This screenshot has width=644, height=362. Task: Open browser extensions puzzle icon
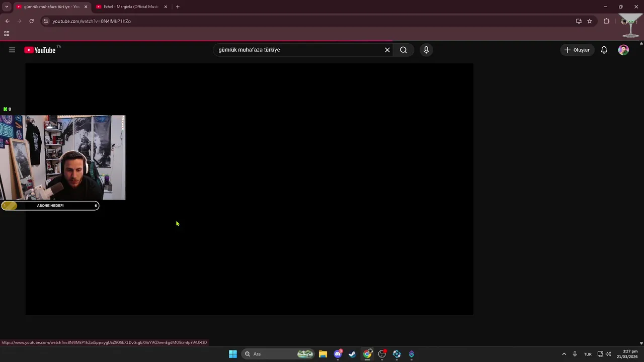(606, 21)
